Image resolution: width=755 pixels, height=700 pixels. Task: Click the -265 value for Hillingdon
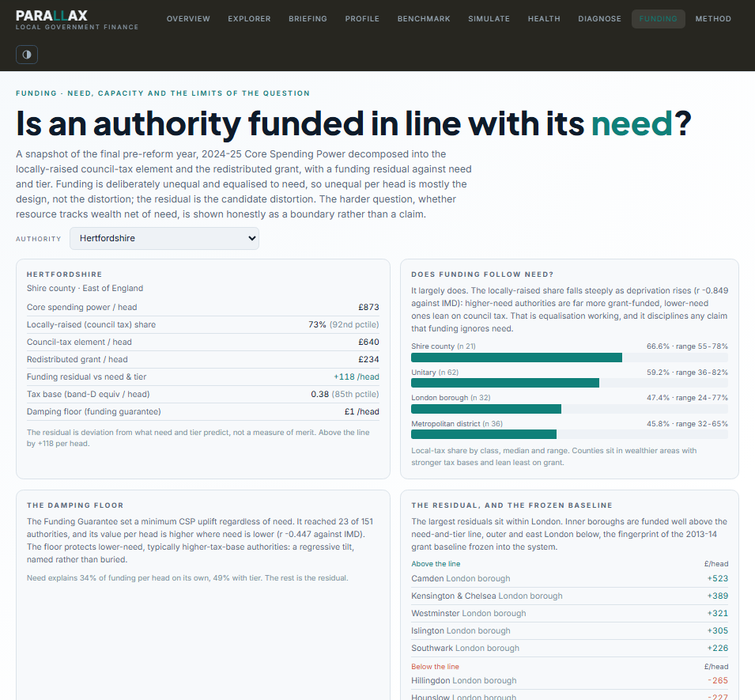pyautogui.click(x=718, y=681)
